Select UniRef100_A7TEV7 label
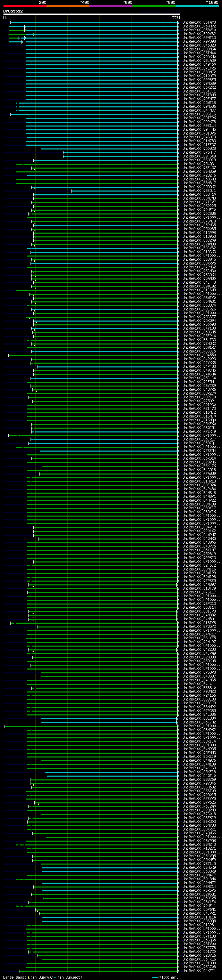The image size is (222, 980). [x=199, y=202]
